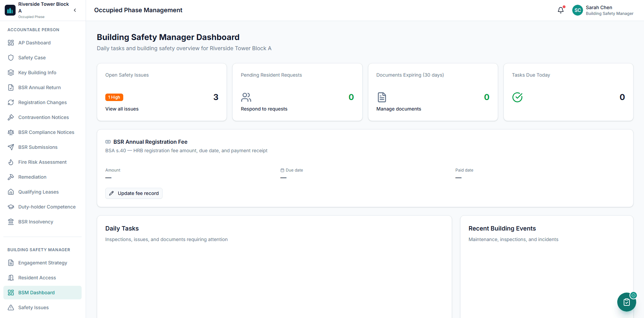The height and width of the screenshot is (318, 644).
Task: Click the Qualifying Leases house icon
Action: [11, 192]
